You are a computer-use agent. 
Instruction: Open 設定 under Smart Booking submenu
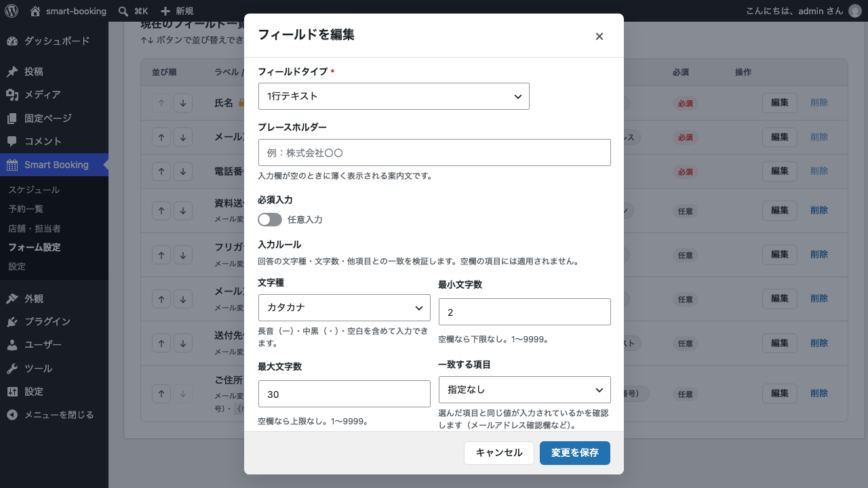click(54, 266)
